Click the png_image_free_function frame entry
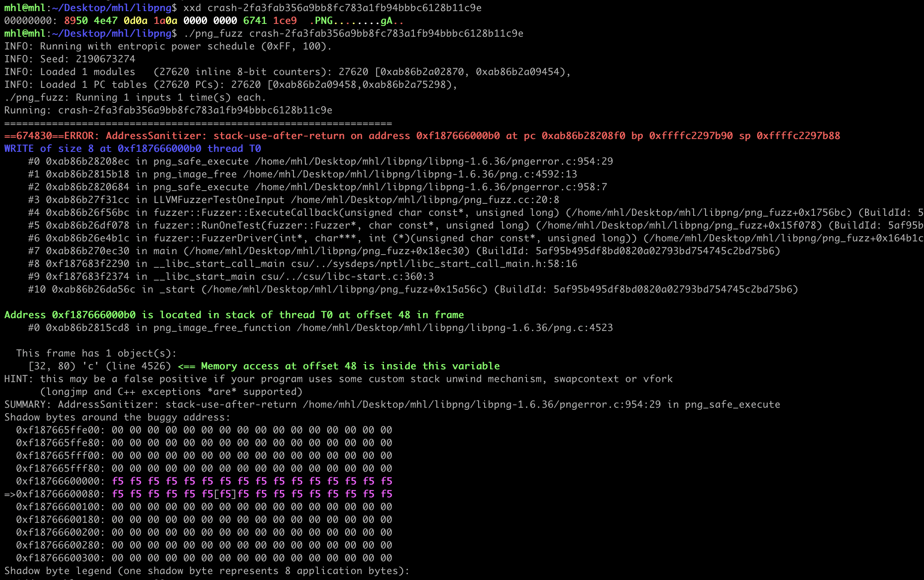The width and height of the screenshot is (924, 580). click(x=222, y=328)
